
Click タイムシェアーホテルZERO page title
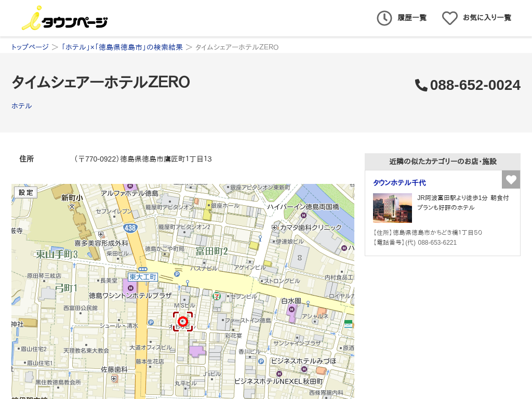(101, 82)
